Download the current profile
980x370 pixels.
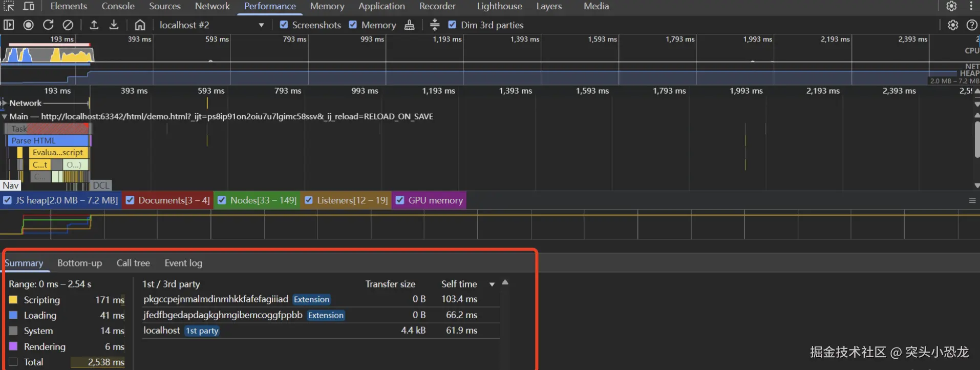(x=114, y=25)
